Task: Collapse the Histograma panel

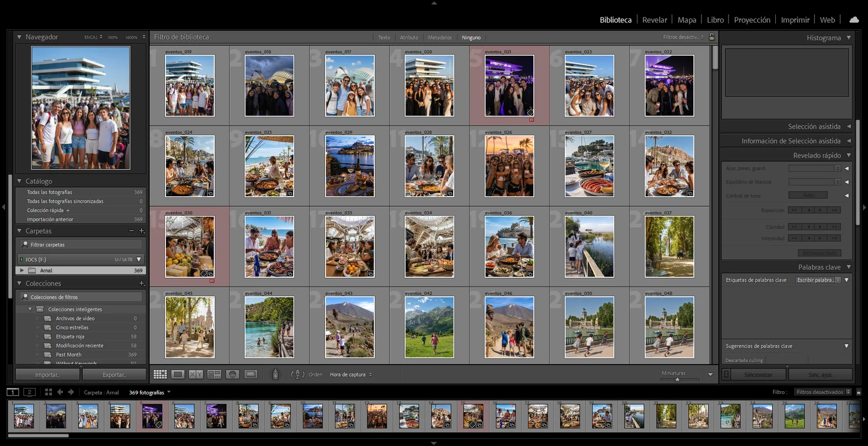Action: (x=848, y=37)
